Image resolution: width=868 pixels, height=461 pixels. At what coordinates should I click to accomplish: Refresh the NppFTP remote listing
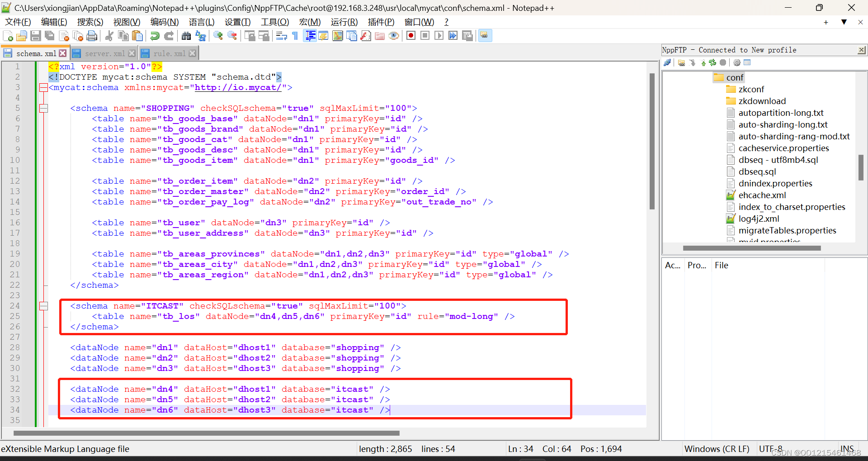pyautogui.click(x=712, y=63)
